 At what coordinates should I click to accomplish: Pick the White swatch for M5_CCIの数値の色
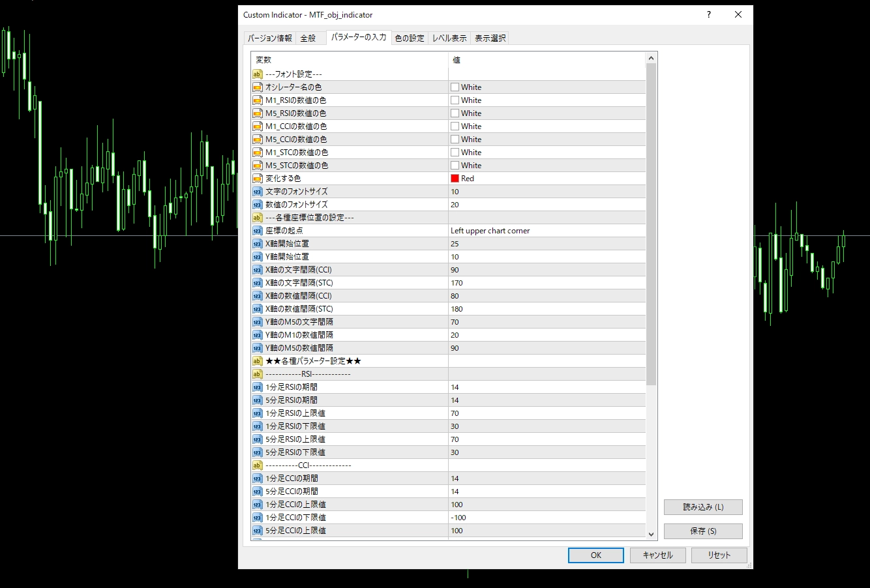455,140
